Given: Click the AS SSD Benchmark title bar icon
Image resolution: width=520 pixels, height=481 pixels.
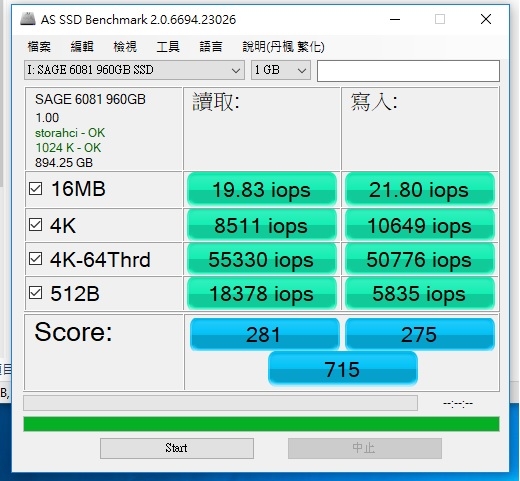Looking at the screenshot, I should (x=28, y=19).
